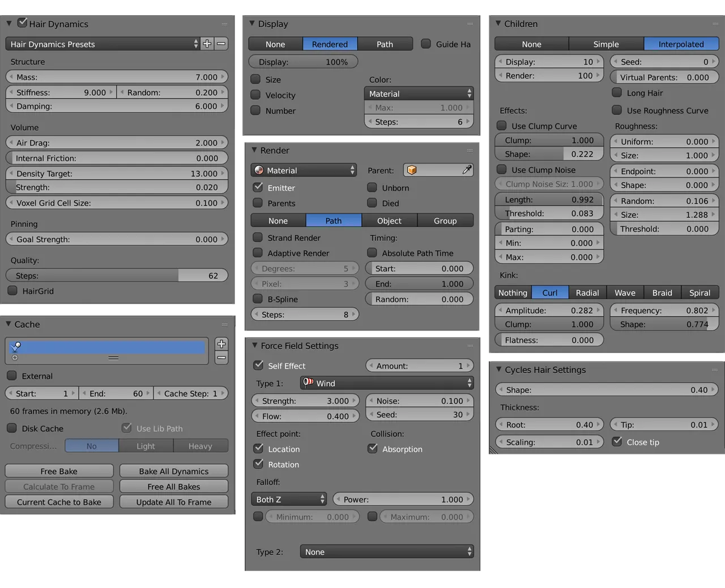Screen dimensions: 725x588
Task: Click the Hair Dynamics panel grip
Action: pyautogui.click(x=224, y=24)
